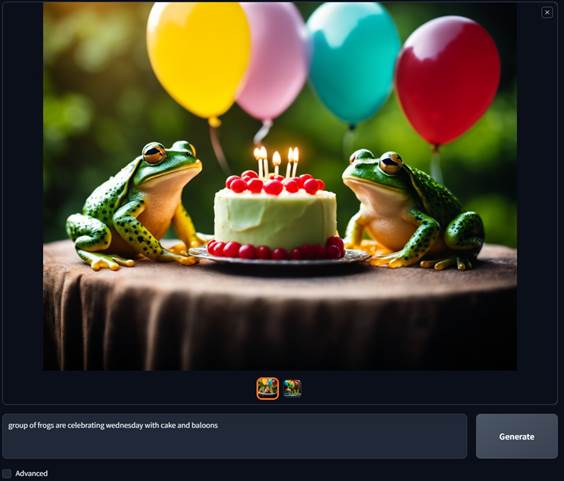This screenshot has height=481, width=564.
Task: Click the yellow balloon in the preview
Action: tap(199, 59)
